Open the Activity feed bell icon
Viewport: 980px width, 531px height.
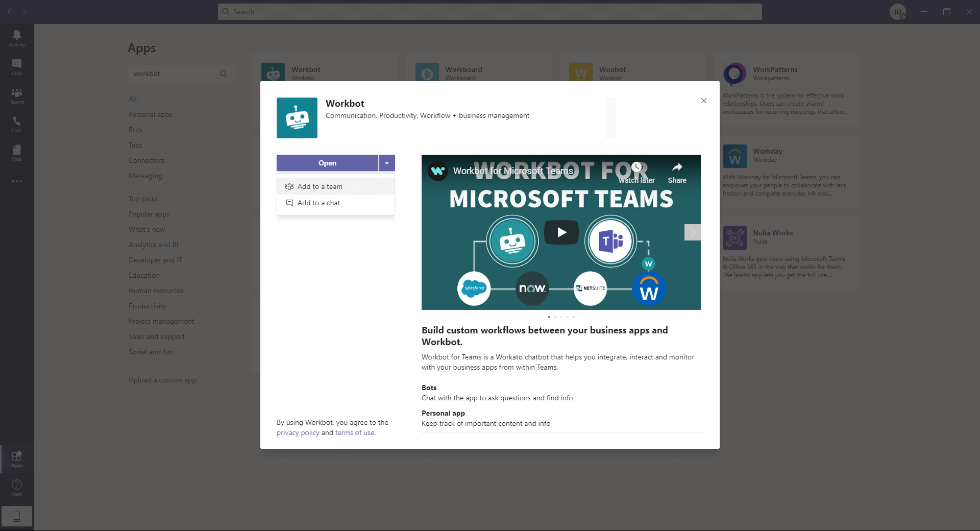point(17,38)
